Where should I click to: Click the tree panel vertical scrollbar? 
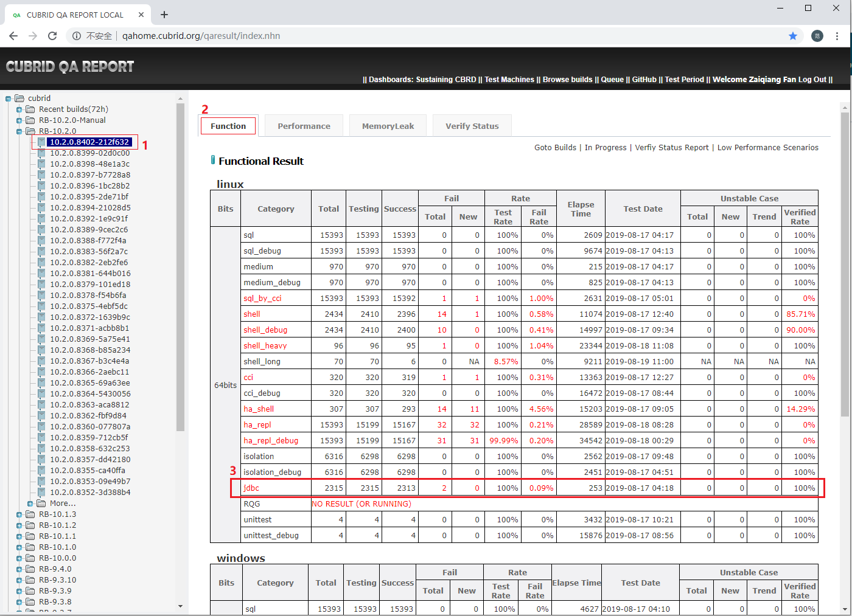tap(180, 268)
